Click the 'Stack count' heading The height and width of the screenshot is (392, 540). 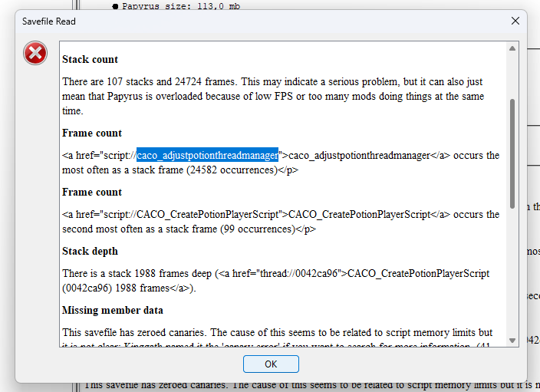tap(90, 59)
